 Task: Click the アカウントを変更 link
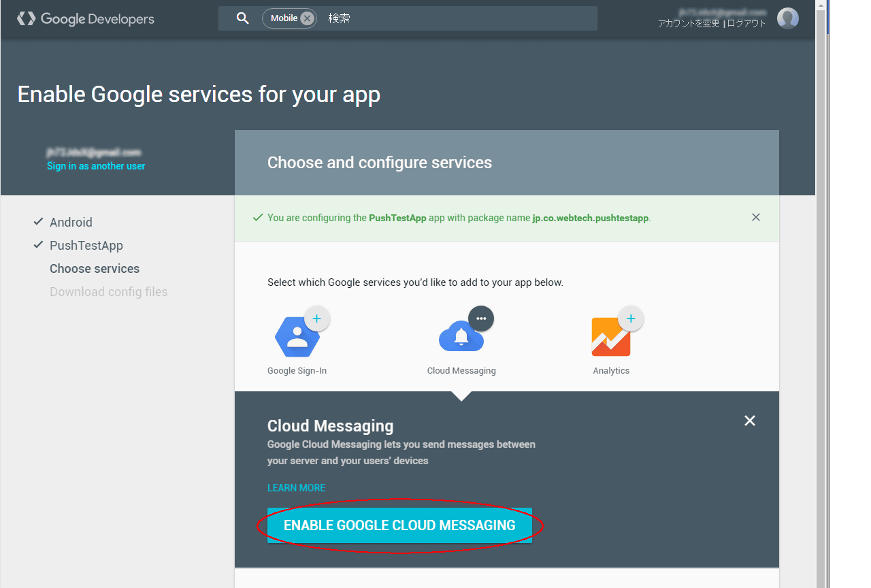point(689,23)
